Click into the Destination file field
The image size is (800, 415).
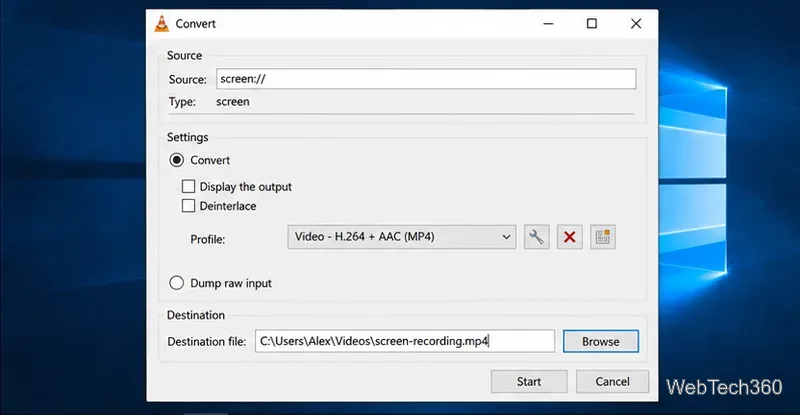[x=405, y=341]
